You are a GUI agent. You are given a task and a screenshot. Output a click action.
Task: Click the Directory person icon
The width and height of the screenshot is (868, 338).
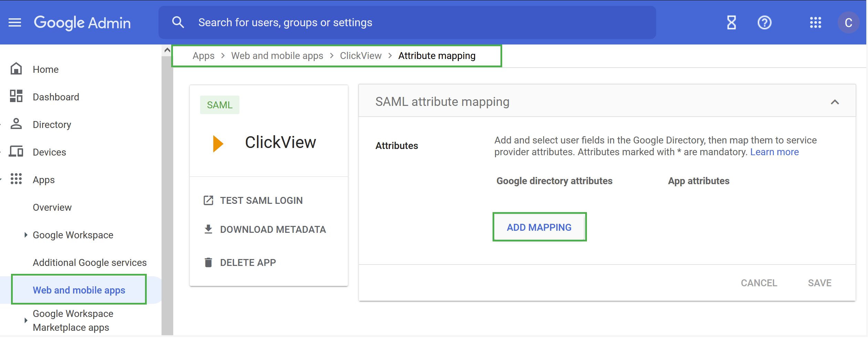[16, 124]
